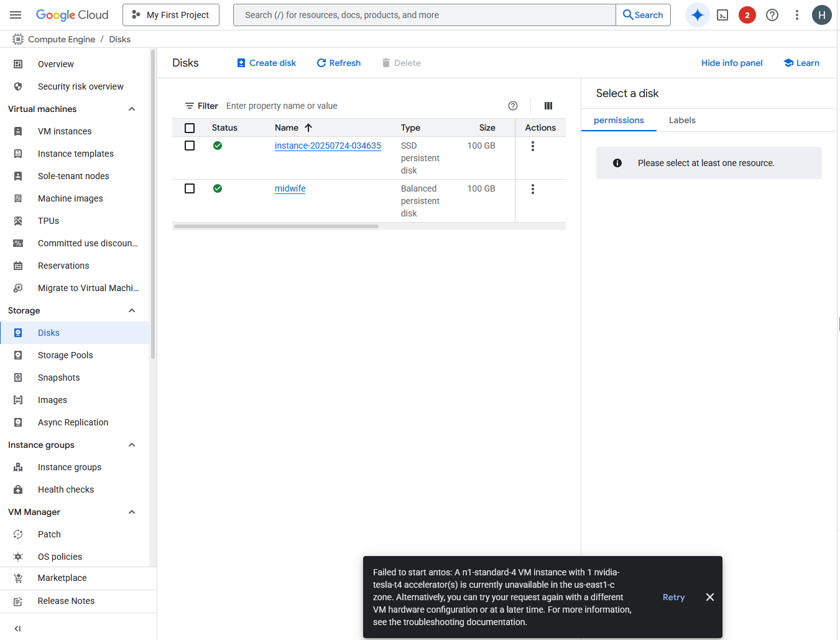The width and height of the screenshot is (840, 640).
Task: Click the Security risk overview shield icon
Action: [x=18, y=86]
